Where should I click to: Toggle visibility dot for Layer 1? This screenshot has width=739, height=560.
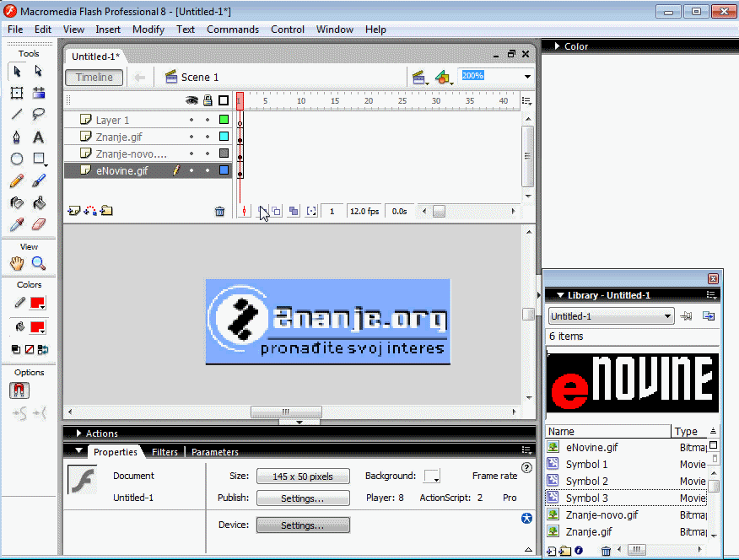coord(191,120)
